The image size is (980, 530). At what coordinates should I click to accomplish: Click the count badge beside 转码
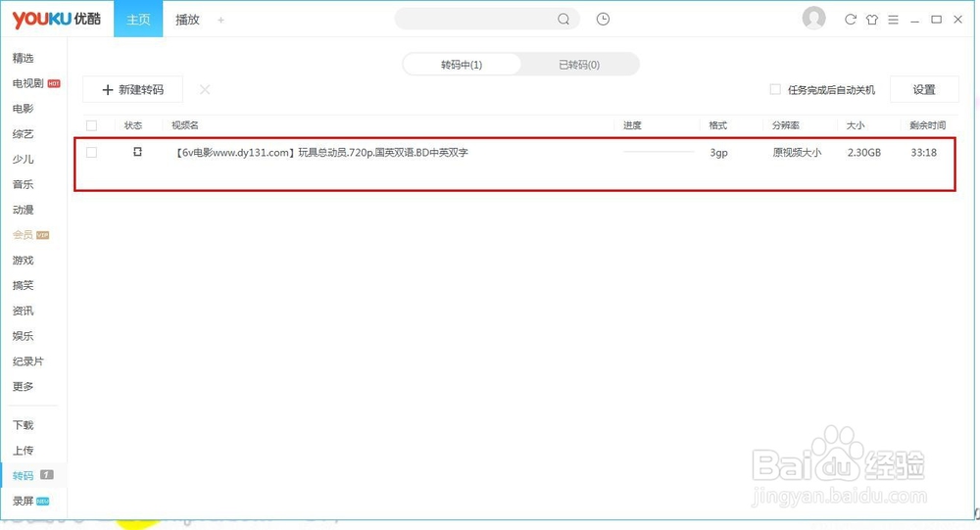47,475
